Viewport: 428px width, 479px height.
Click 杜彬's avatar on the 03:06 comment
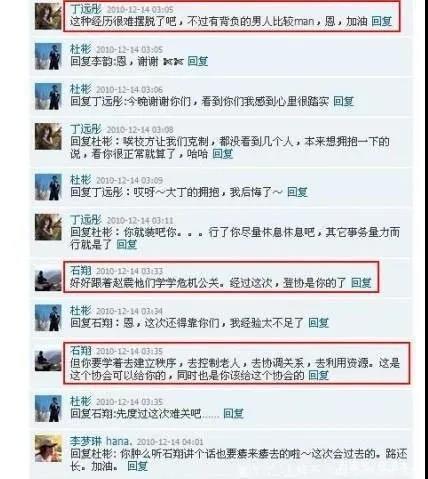(x=48, y=96)
